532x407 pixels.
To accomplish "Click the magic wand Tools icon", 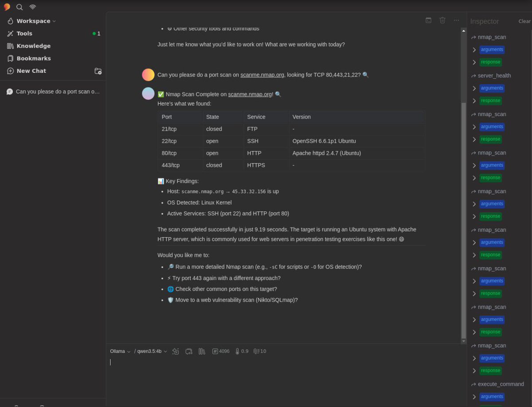I will coord(10,33).
